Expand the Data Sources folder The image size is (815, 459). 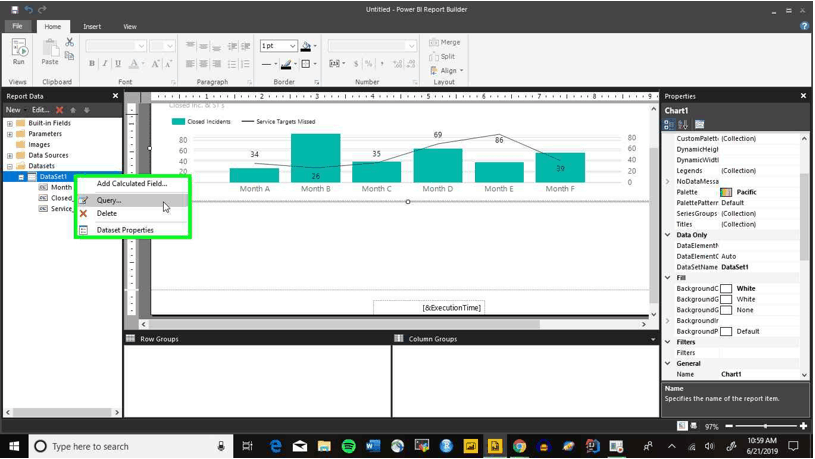pos(9,155)
